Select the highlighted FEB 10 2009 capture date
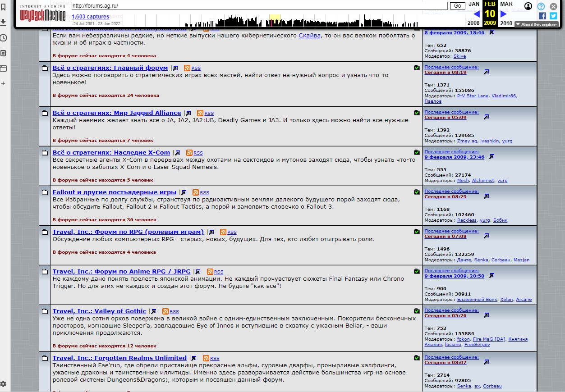The width and height of the screenshot is (565, 392). coord(490,14)
